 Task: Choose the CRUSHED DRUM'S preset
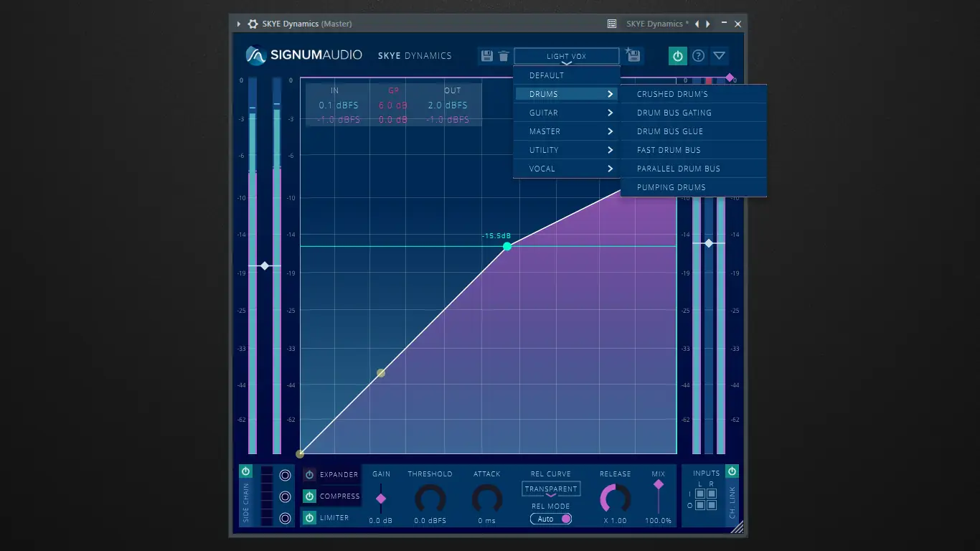point(694,94)
